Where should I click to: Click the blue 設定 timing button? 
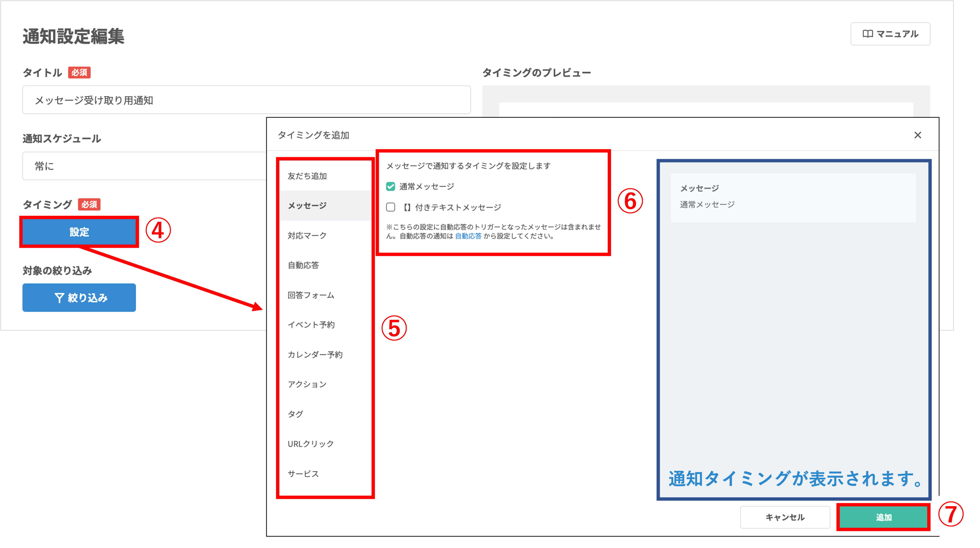(79, 232)
